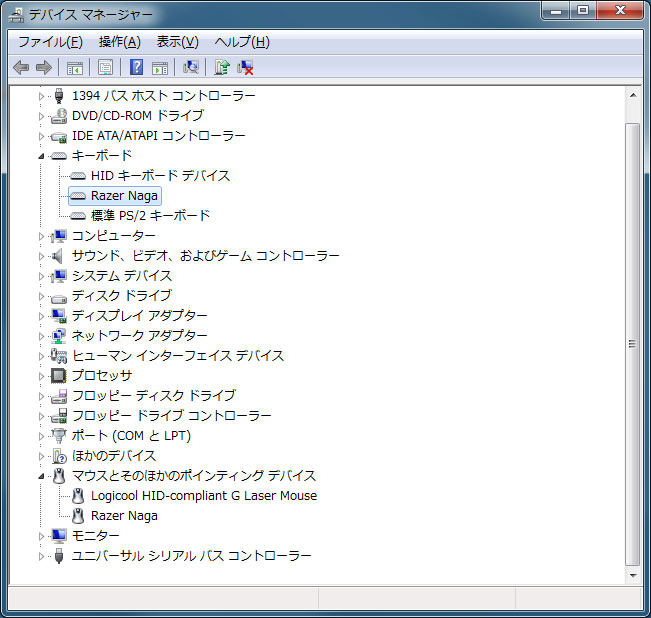The image size is (651, 618).
Task: Click the プロセッサ chip icon
Action: click(x=59, y=376)
